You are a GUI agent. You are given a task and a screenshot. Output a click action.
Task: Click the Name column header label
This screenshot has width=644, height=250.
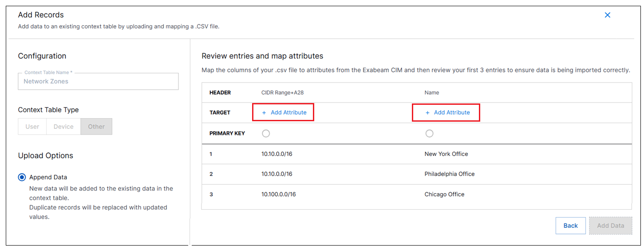coord(431,93)
